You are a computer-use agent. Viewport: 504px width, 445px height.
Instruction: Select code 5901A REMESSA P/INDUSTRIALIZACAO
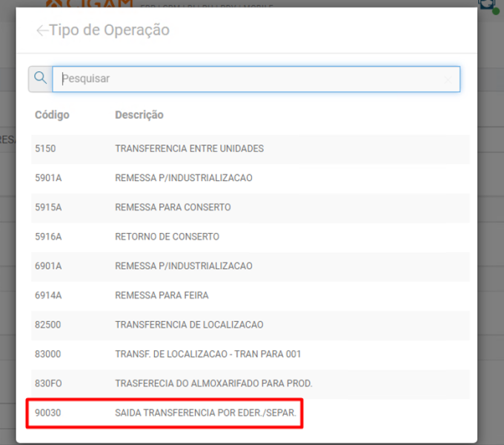pyautogui.click(x=251, y=179)
